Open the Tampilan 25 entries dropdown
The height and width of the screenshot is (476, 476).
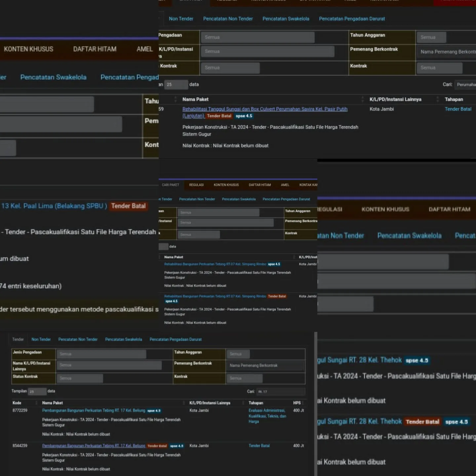click(37, 391)
